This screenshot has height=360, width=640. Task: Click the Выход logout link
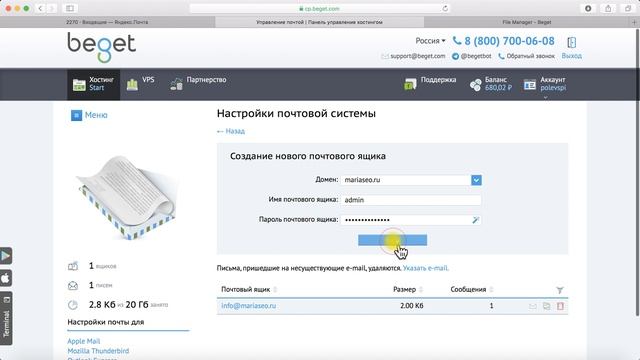click(571, 56)
